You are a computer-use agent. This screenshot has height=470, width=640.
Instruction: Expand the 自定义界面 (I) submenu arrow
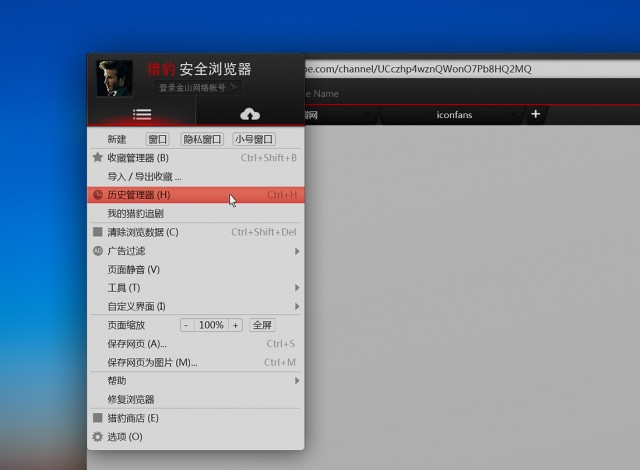click(297, 306)
